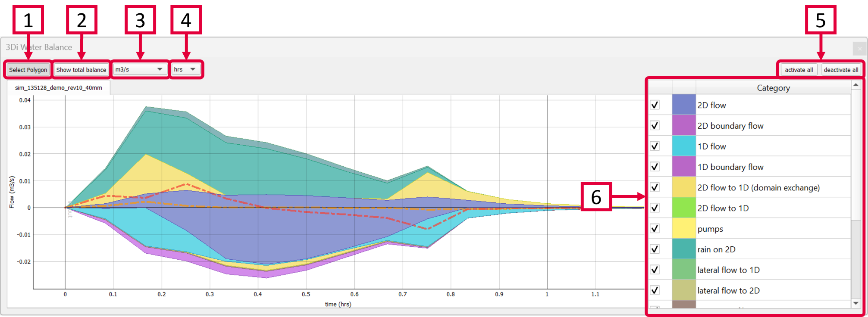Click the Category column header
Screen dimensions: 868x317
pos(773,88)
